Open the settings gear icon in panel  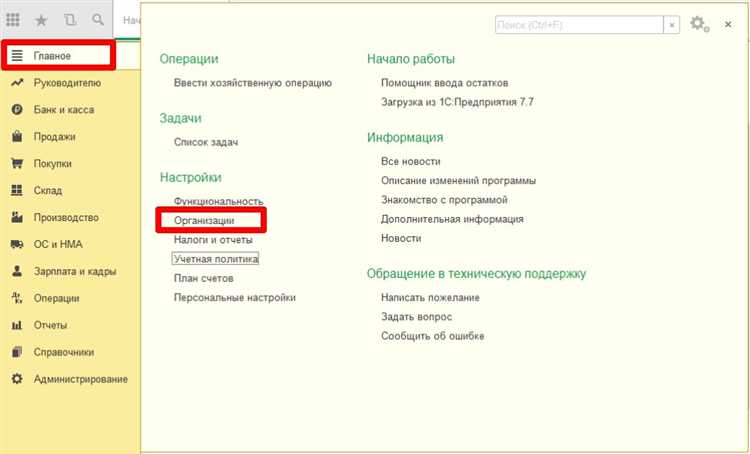point(699,24)
